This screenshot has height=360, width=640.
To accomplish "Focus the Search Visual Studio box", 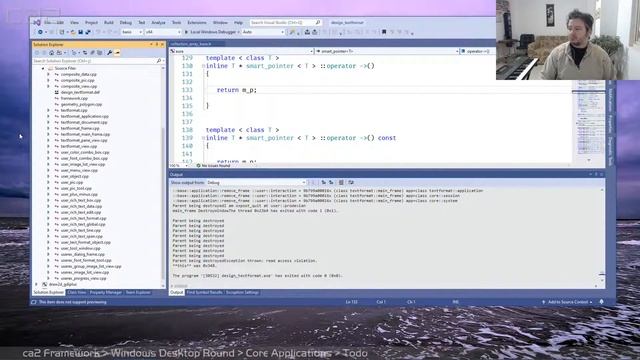I will 285,22.
